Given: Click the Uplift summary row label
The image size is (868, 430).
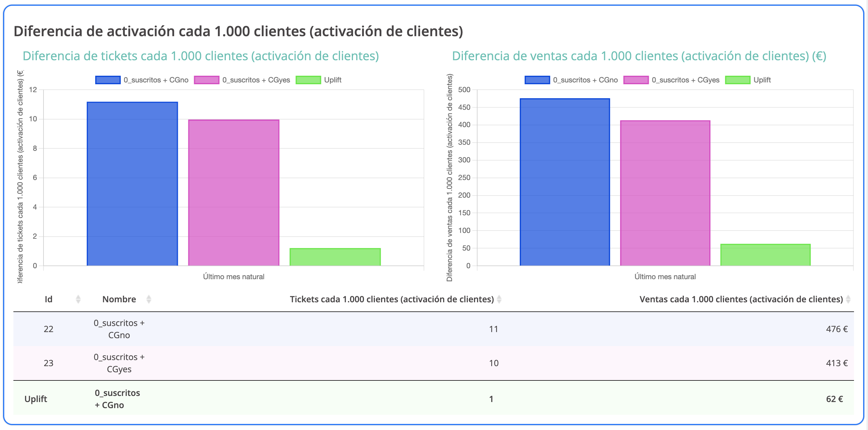Looking at the screenshot, I should pyautogui.click(x=36, y=399).
